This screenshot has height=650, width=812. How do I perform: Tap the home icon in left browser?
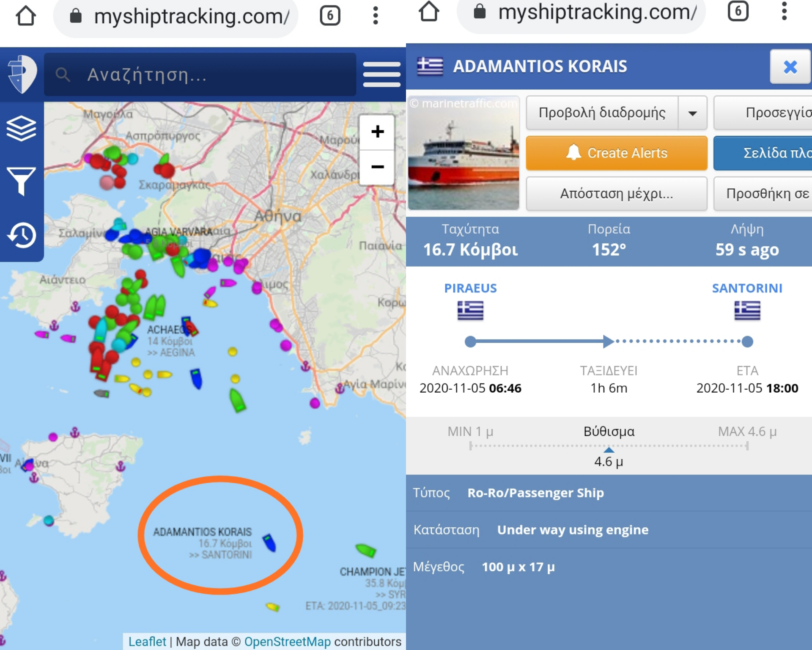pyautogui.click(x=26, y=16)
